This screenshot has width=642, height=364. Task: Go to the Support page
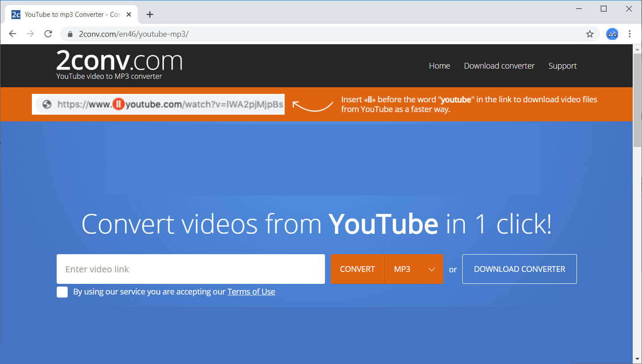[x=562, y=66]
